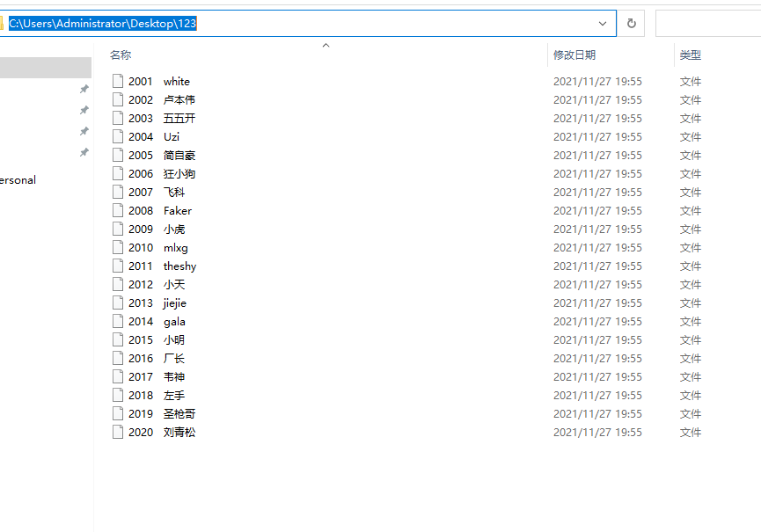Refresh the folder with the reload button
The image size is (761, 532).
pos(631,23)
